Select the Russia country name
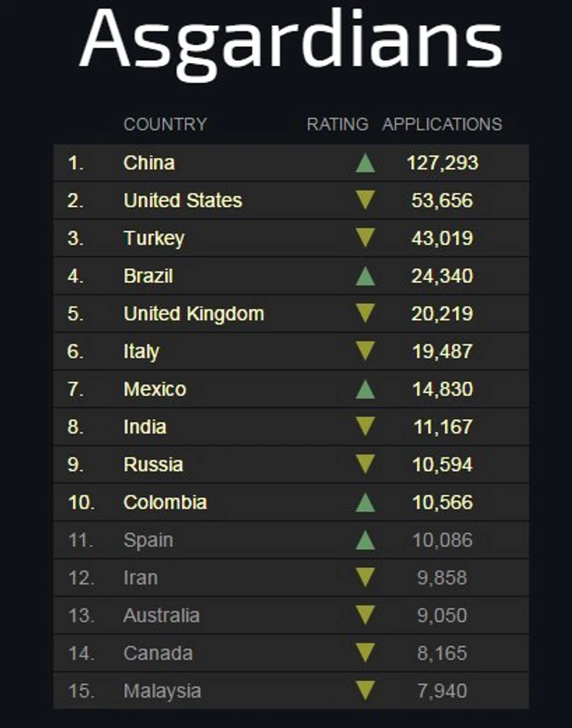 point(153,465)
